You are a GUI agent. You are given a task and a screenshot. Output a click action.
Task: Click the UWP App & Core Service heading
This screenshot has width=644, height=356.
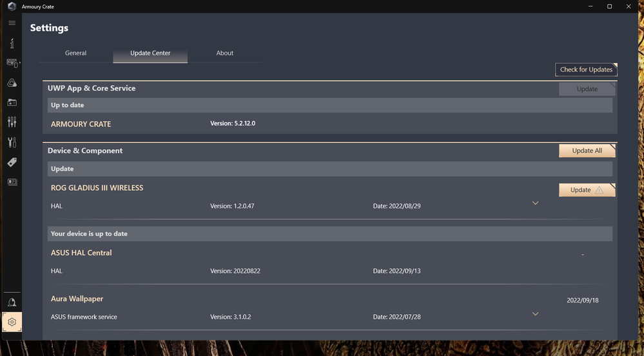92,88
